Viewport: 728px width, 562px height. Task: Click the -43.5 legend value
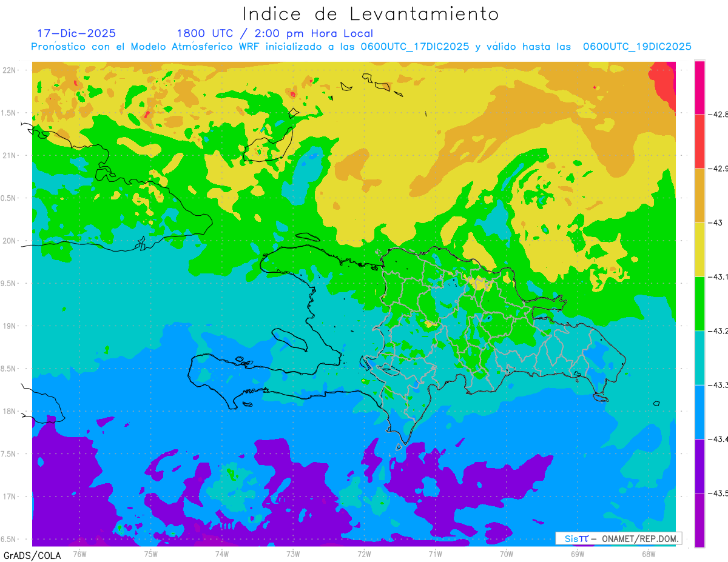[x=719, y=493]
